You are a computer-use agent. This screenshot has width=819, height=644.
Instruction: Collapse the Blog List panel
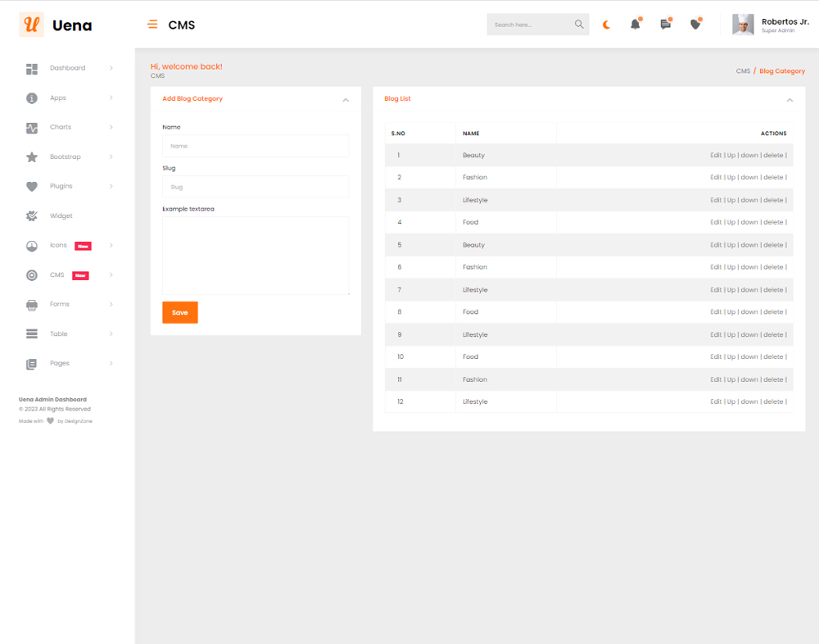click(x=790, y=99)
